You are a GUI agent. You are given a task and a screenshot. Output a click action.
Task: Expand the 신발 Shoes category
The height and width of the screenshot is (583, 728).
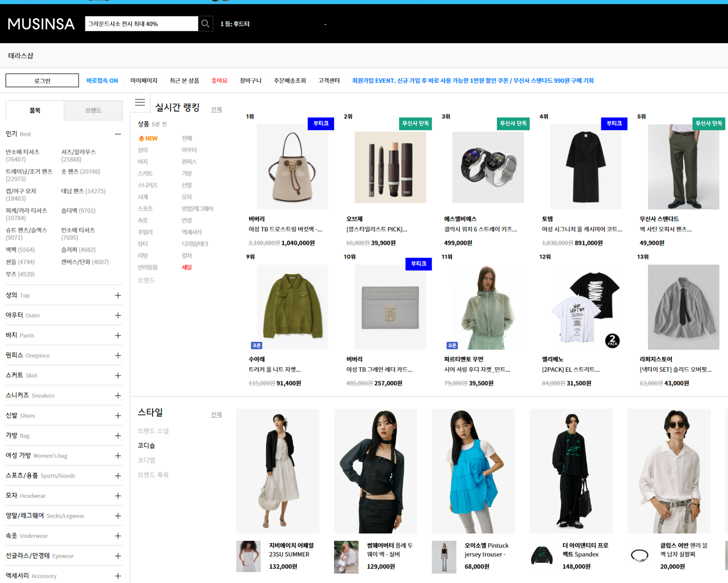click(118, 416)
